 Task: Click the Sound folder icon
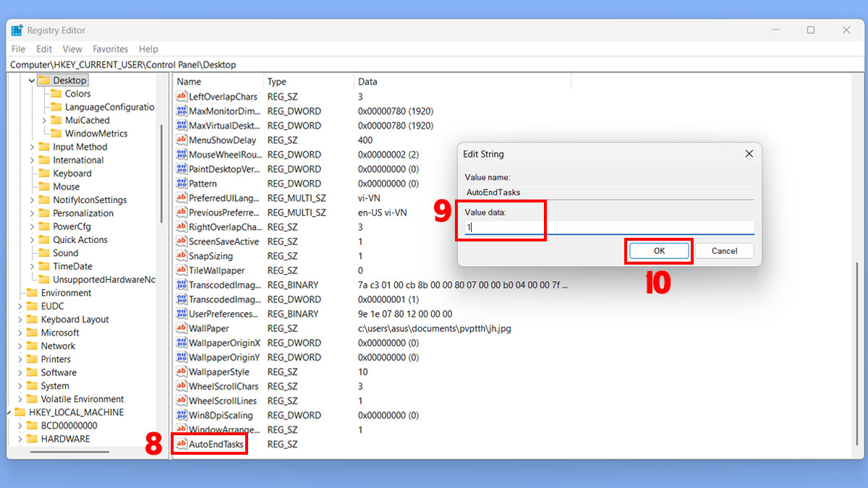click(43, 253)
